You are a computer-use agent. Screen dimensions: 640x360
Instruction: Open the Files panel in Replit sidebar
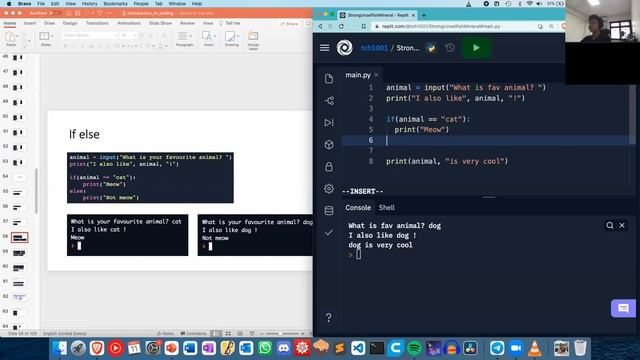click(x=329, y=79)
